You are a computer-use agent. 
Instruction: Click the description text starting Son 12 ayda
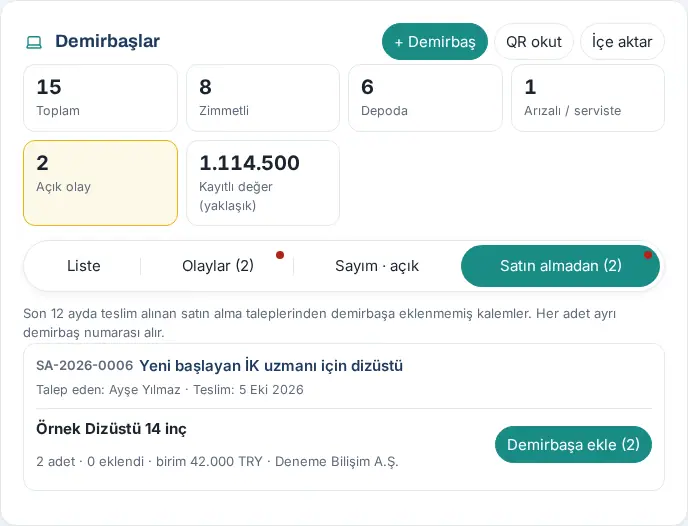click(x=319, y=323)
